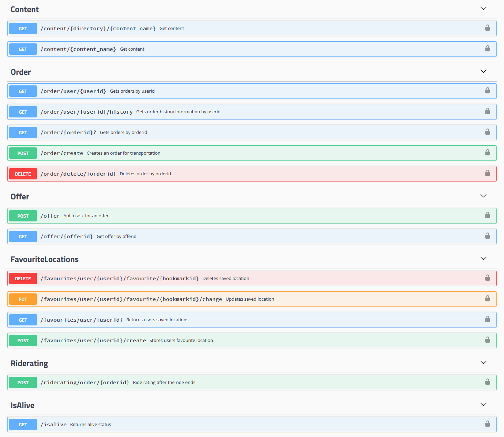Click 'Returns users saved locations' description
Image resolution: width=504 pixels, height=437 pixels.
click(158, 320)
